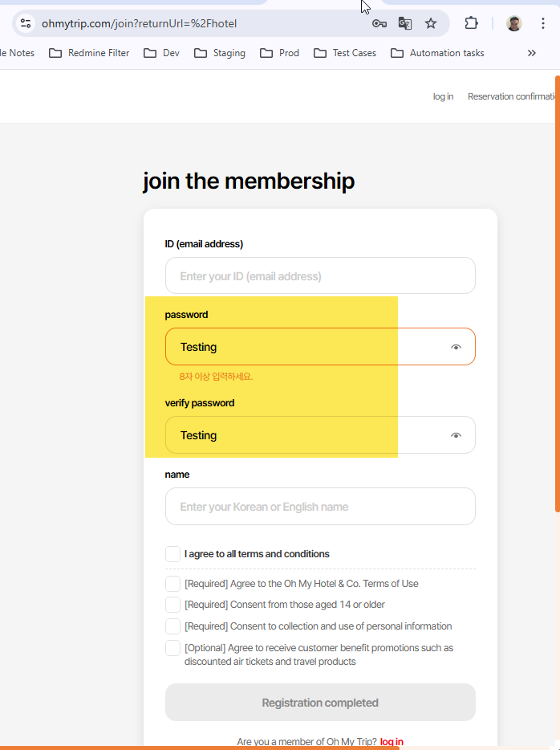Click the 'log in' link in header
Image resolution: width=560 pixels, height=750 pixels.
point(443,96)
